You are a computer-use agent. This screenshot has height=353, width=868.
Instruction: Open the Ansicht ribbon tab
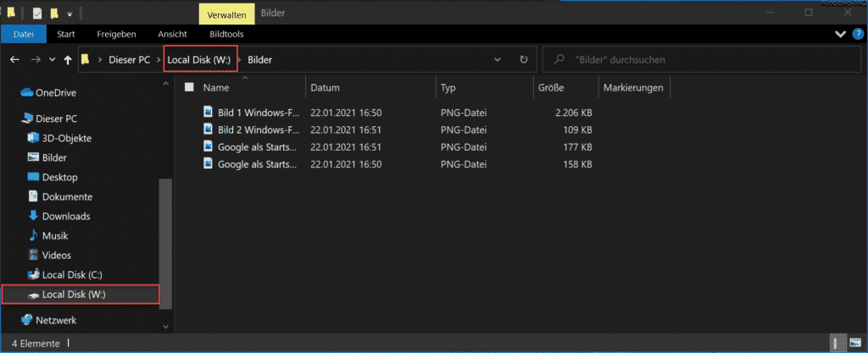click(172, 34)
